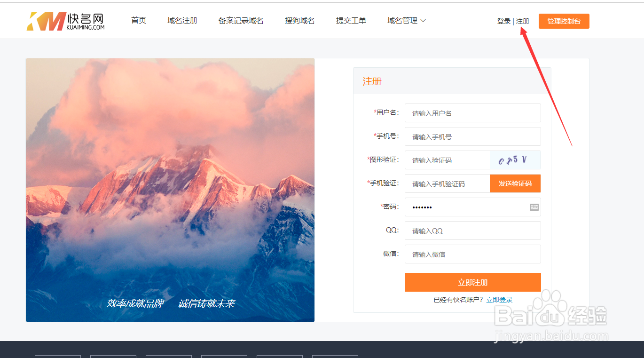Open 备案记录域名 menu item

pos(241,21)
